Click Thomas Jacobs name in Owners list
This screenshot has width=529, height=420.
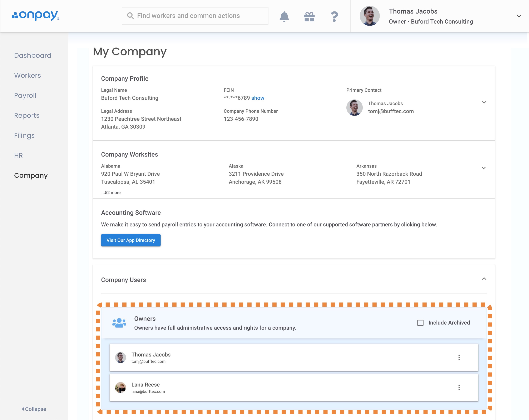coord(151,355)
